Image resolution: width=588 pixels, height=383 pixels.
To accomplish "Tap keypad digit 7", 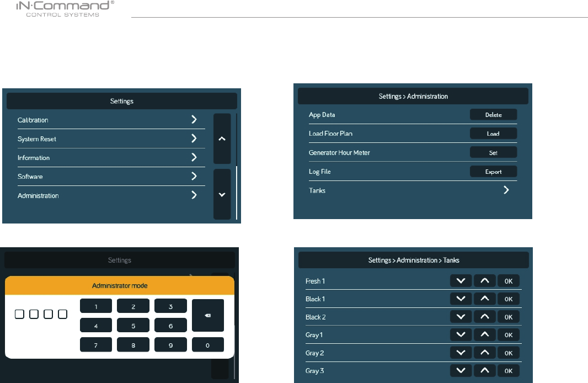I will [96, 345].
